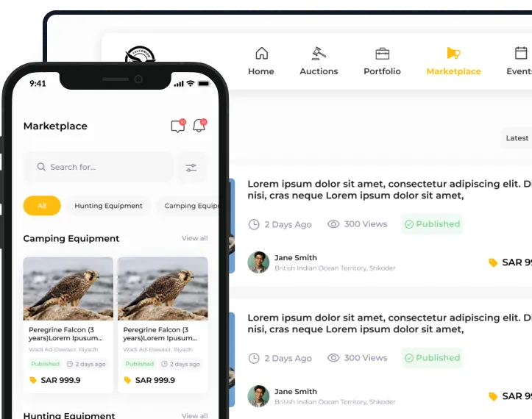The width and height of the screenshot is (532, 419).
Task: Click View all for Camping Equipment
Action: point(194,238)
